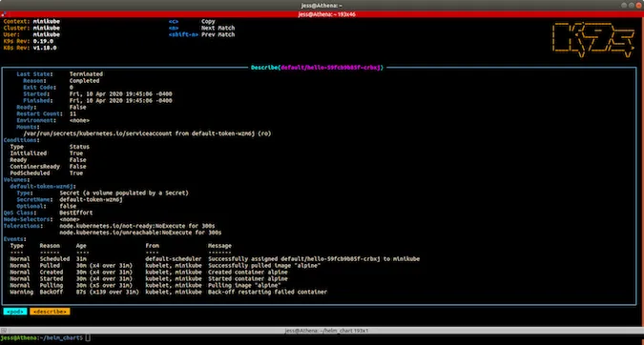
Task: Click the ContainersReady False row
Action: point(48,166)
